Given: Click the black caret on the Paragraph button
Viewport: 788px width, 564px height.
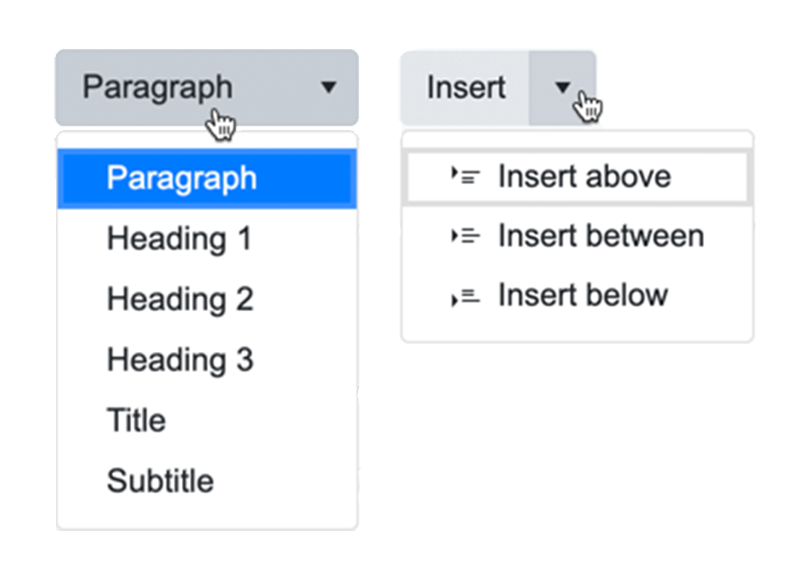Looking at the screenshot, I should coord(328,88).
